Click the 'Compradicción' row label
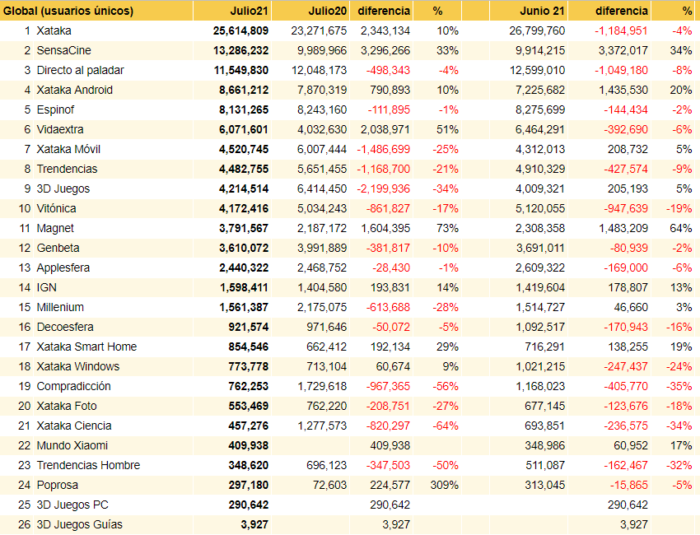This screenshot has height=535, width=700. 73,386
